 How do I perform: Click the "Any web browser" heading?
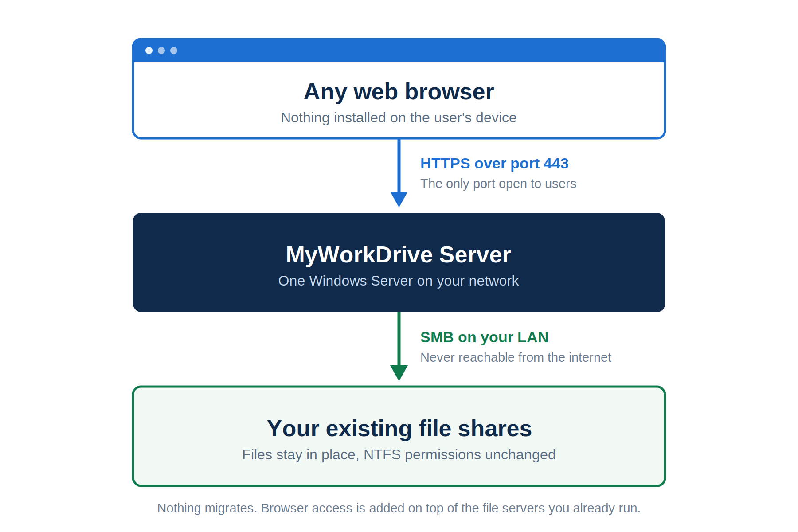[399, 92]
